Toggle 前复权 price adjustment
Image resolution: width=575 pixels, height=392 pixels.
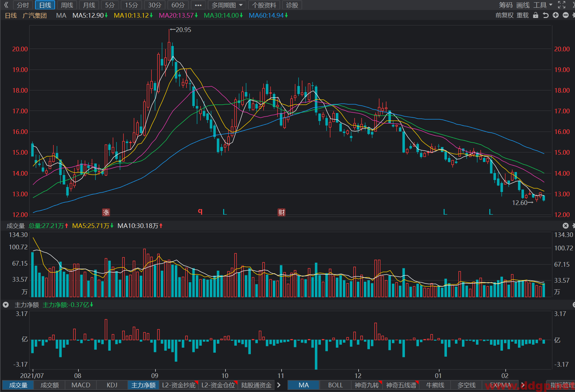504,15
